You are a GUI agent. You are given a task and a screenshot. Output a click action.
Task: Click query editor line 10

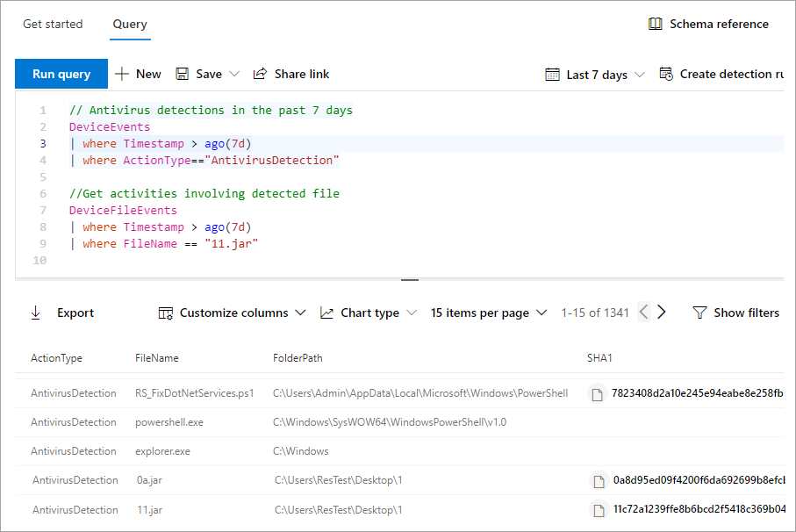[x=351, y=260]
